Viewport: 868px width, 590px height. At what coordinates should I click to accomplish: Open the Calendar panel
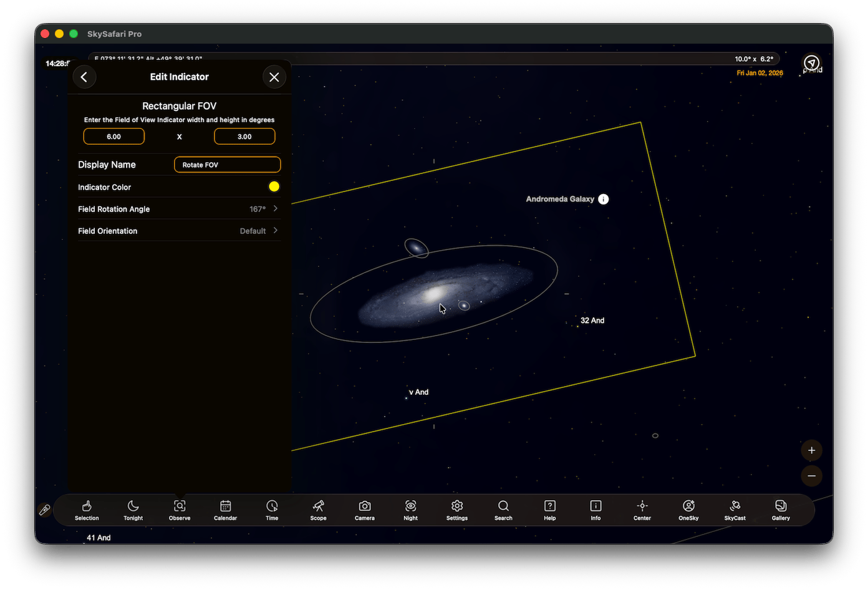[226, 510]
